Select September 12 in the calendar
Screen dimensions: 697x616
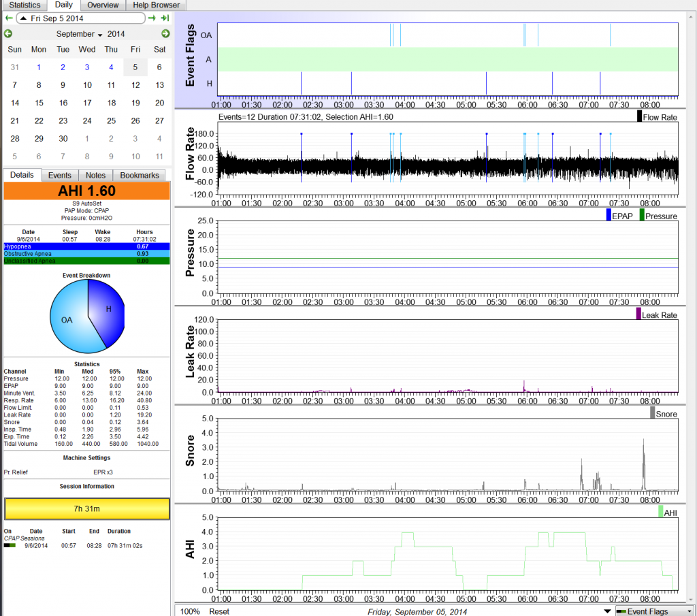(x=135, y=85)
